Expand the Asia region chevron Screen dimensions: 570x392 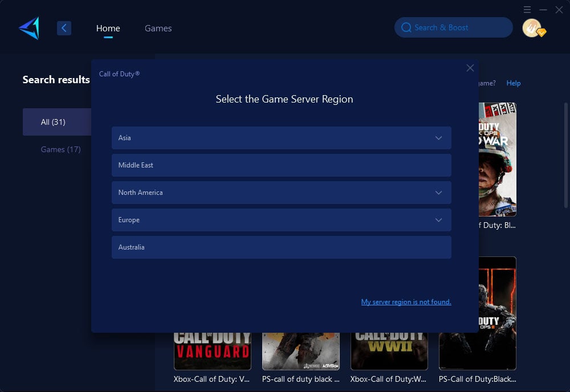439,138
